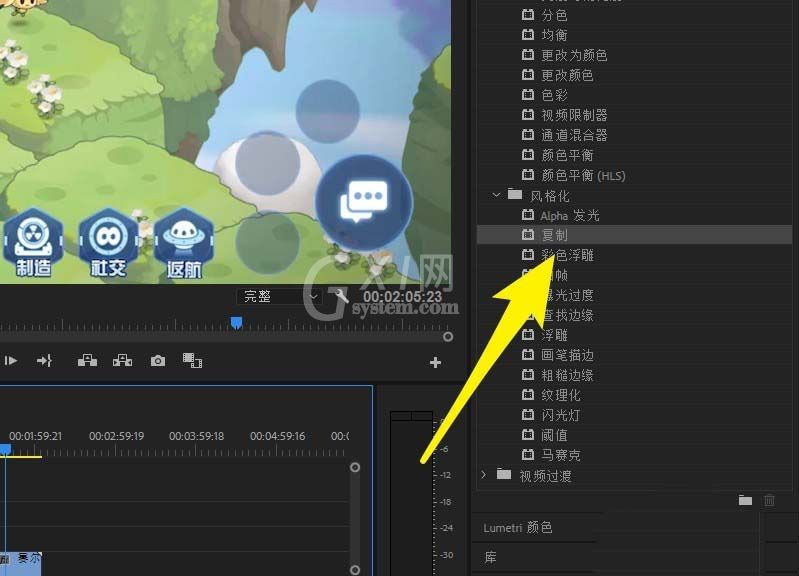This screenshot has width=799, height=576.
Task: Click 00:02:59:19 on the timeline ruler
Action: pos(116,436)
